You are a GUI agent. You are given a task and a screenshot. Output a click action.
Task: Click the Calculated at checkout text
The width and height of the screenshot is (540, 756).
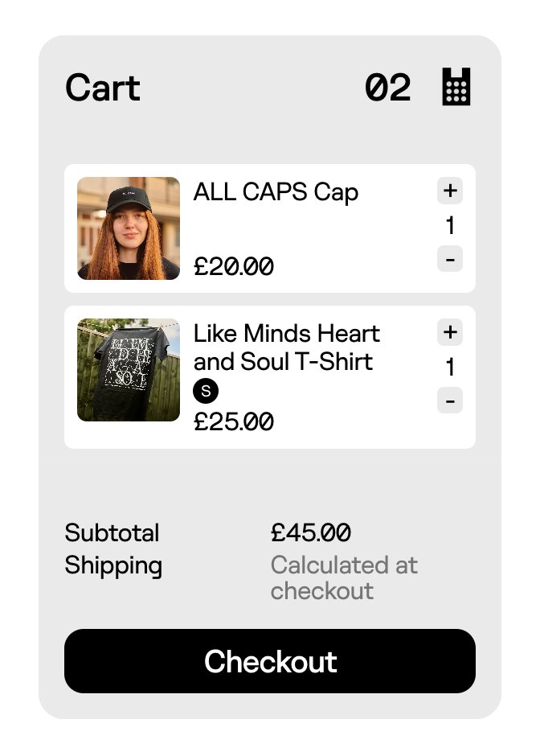coord(344,577)
